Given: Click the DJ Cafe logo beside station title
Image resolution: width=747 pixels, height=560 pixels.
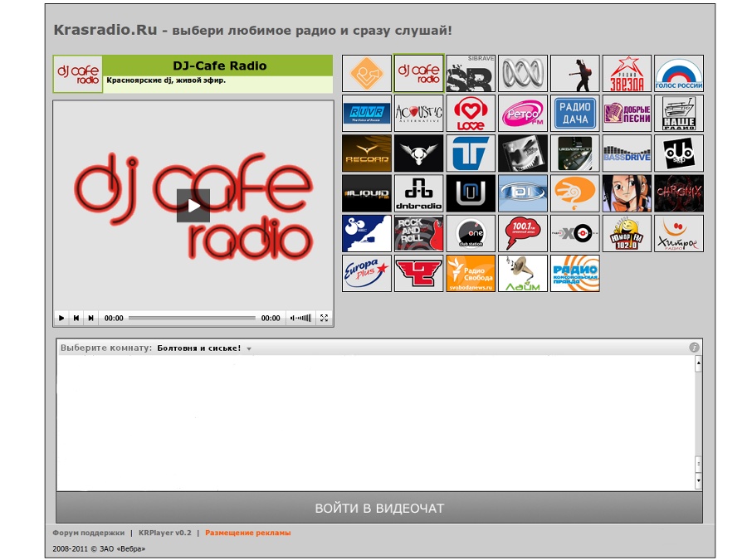Looking at the screenshot, I should (78, 74).
